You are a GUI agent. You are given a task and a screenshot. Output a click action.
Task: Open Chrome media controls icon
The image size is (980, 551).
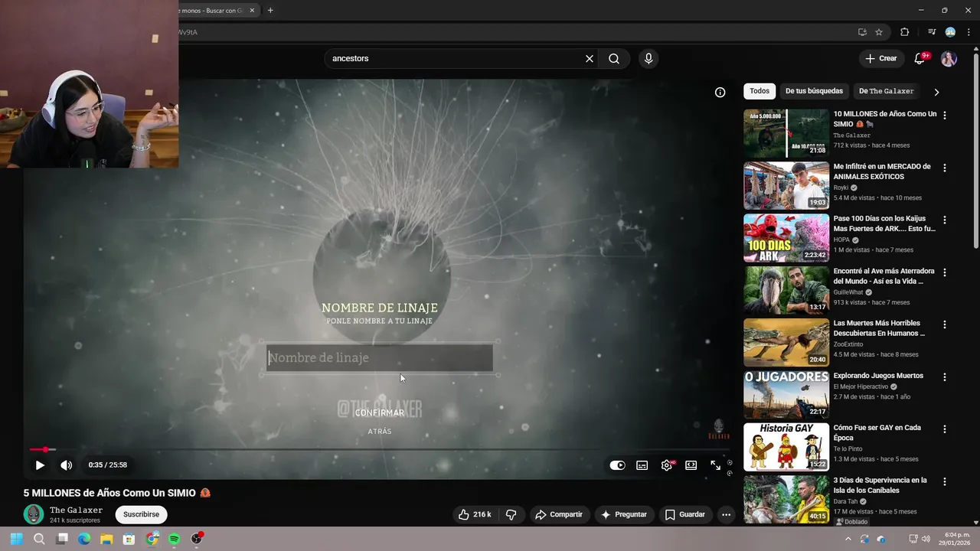click(932, 32)
